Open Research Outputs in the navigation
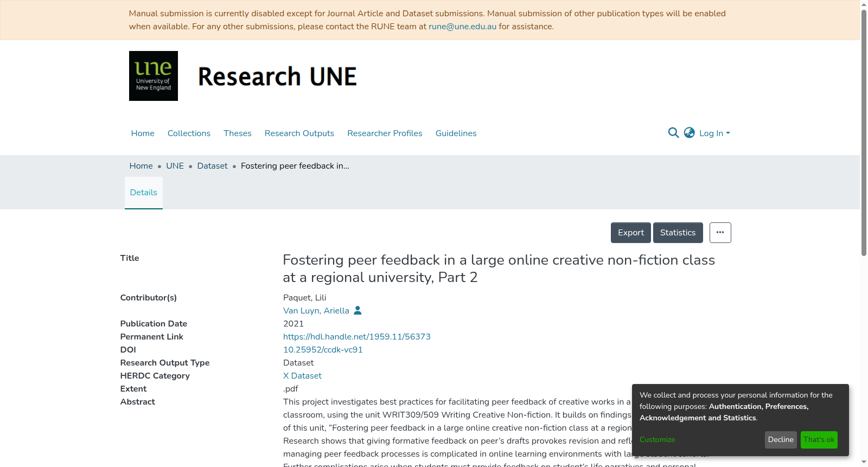The image size is (868, 467). pyautogui.click(x=299, y=133)
